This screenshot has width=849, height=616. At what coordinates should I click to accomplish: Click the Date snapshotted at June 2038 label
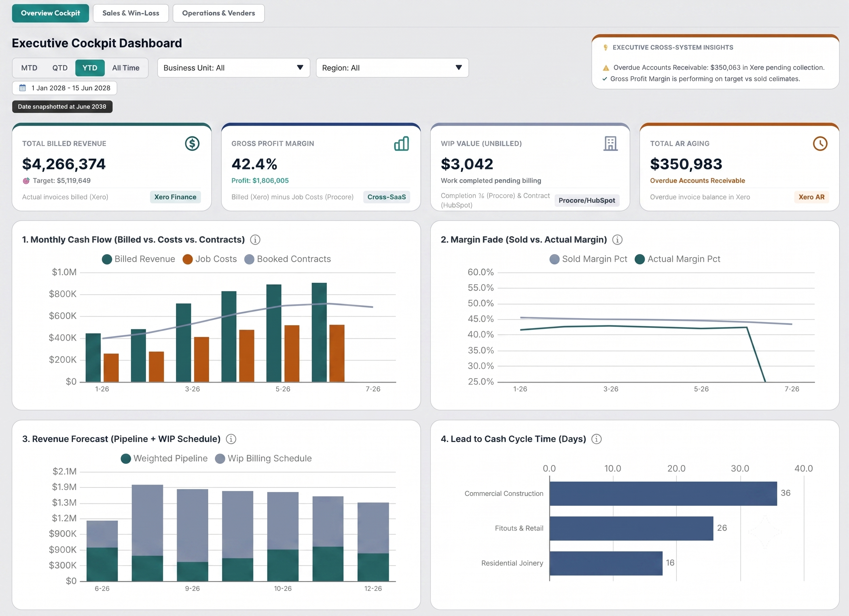tap(62, 107)
